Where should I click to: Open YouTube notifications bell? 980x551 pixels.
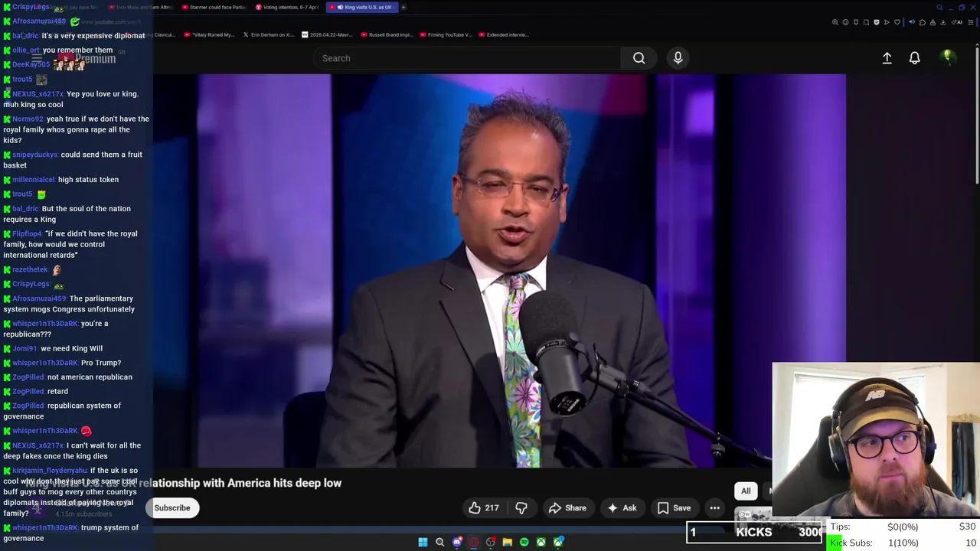click(914, 58)
